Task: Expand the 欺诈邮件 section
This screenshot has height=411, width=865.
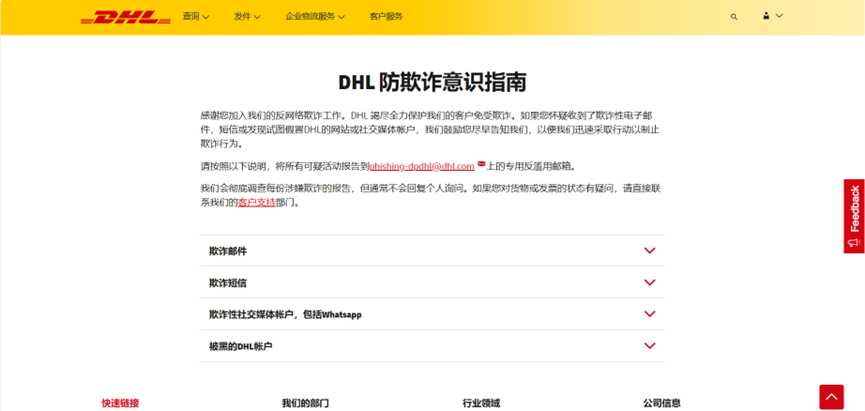Action: click(432, 251)
